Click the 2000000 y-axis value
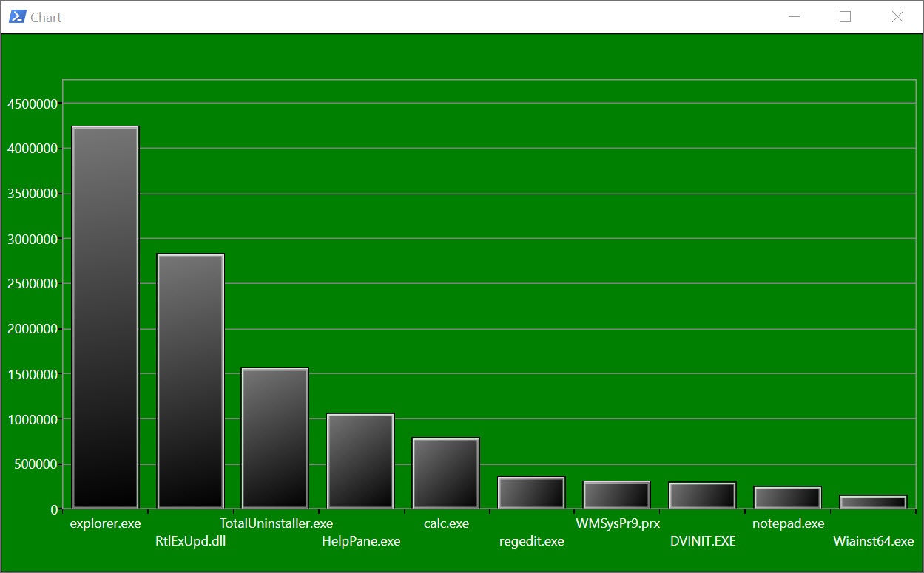Screen dimensions: 924x573 [32, 329]
